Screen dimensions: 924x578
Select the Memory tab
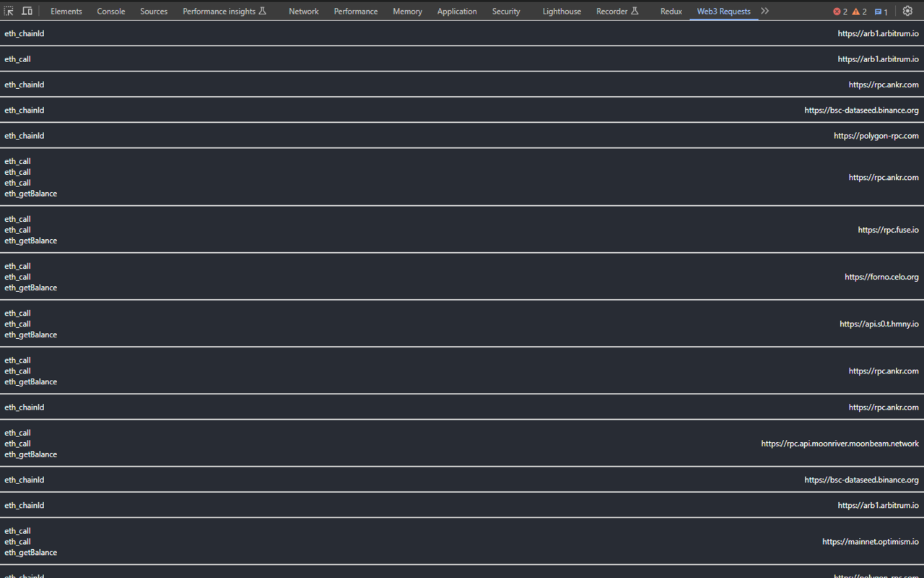click(407, 11)
